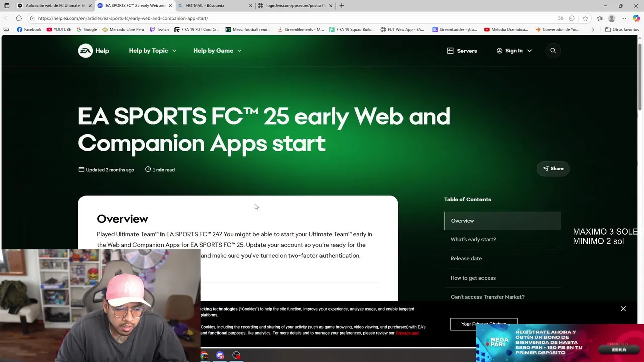644x362 pixels.
Task: Jump to How to get access section
Action: click(473, 278)
